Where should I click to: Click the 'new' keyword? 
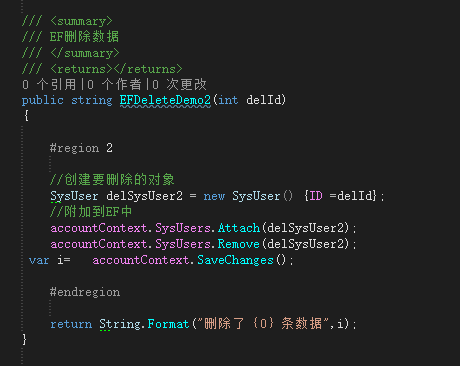point(214,196)
